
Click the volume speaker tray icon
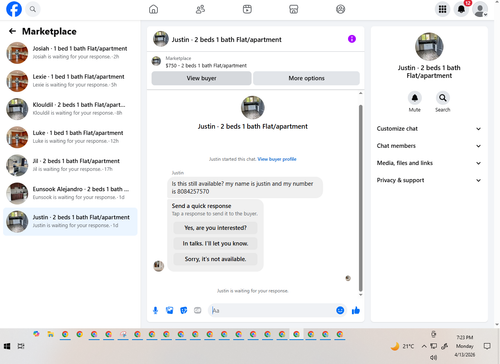click(x=433, y=357)
